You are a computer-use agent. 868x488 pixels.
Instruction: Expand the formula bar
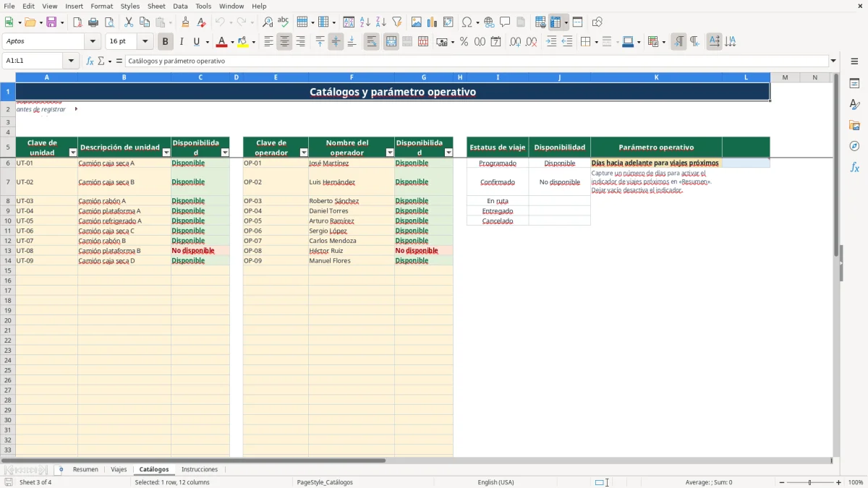(x=833, y=61)
